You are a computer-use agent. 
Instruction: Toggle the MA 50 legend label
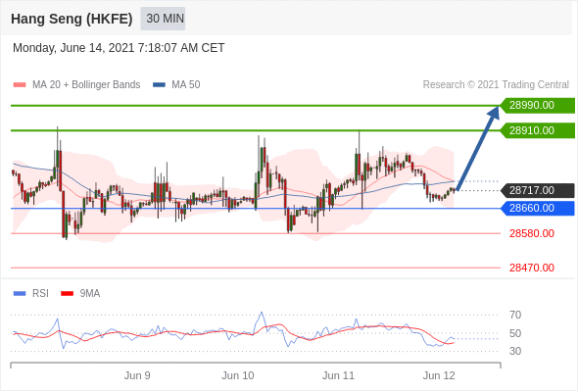point(186,85)
